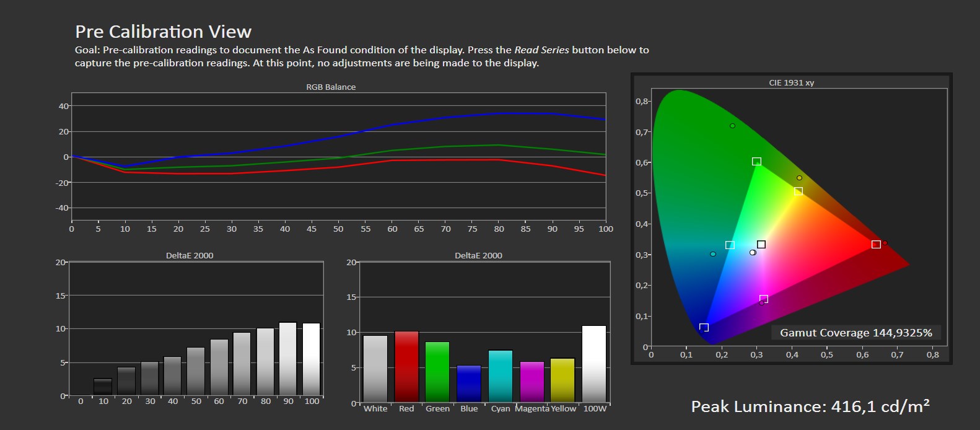
Task: Select the Cyan DeltaE bar
Action: 501,376
